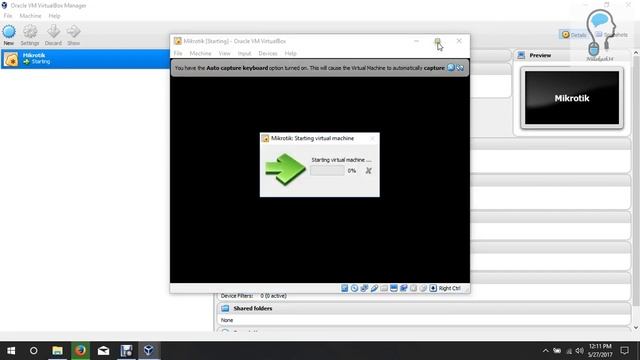Image resolution: width=640 pixels, height=360 pixels.
Task: Click network adapter icon in VM status bar
Action: [x=364, y=288]
